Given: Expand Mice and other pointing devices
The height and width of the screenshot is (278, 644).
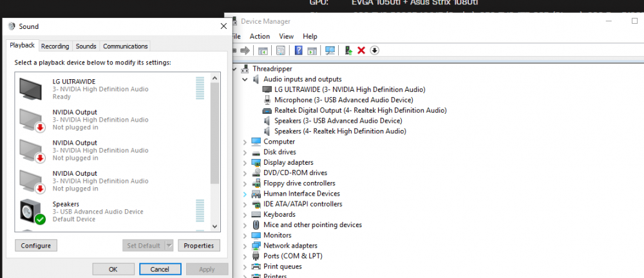Looking at the screenshot, I should coord(245,225).
